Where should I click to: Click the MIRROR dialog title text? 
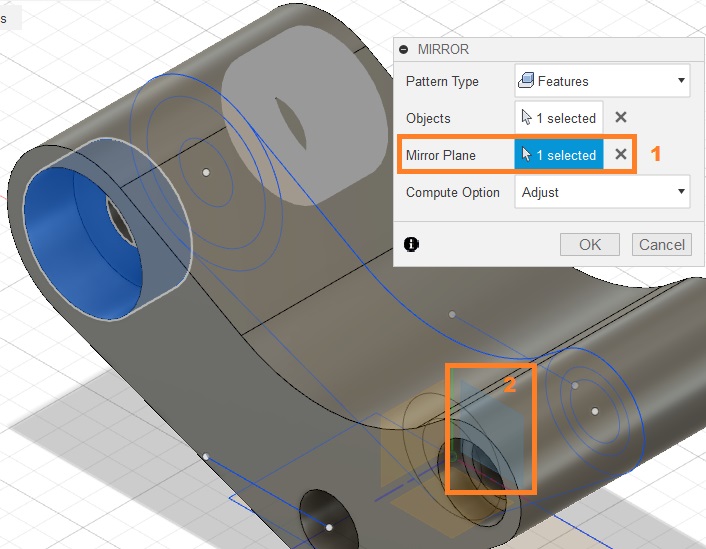[x=443, y=49]
